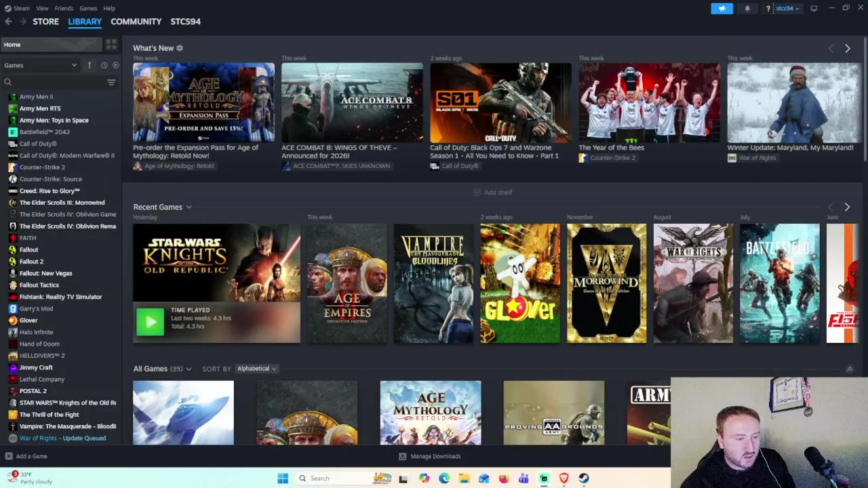Open Call of Duty Black Ops 7 news
Image resolution: width=868 pixels, height=488 pixels.
tap(500, 102)
